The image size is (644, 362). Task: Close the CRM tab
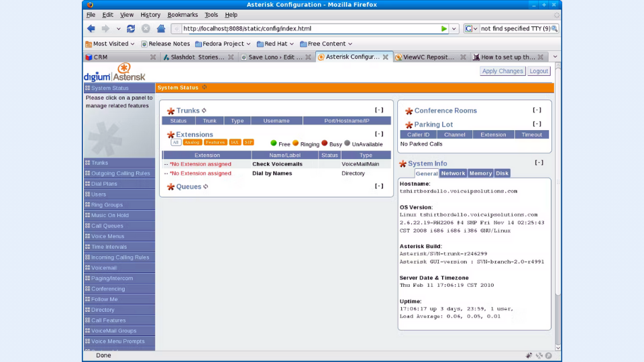point(153,57)
